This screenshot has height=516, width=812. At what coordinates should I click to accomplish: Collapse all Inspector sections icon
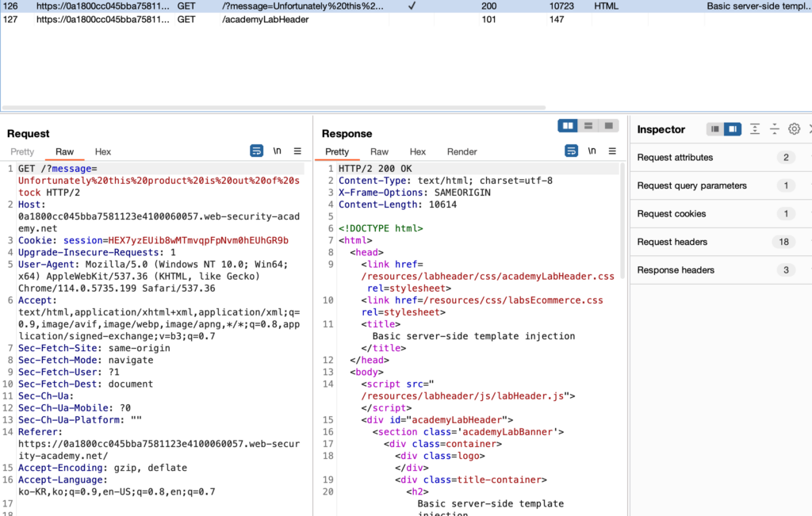tap(774, 129)
